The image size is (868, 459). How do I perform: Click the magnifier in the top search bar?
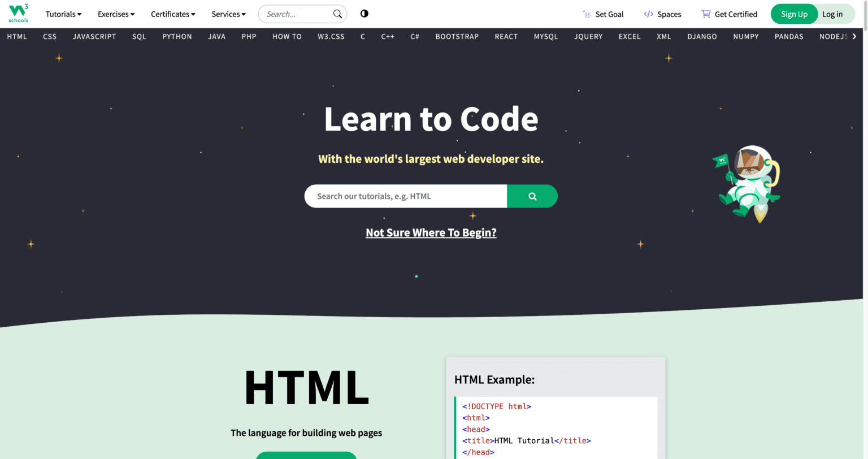(x=337, y=14)
